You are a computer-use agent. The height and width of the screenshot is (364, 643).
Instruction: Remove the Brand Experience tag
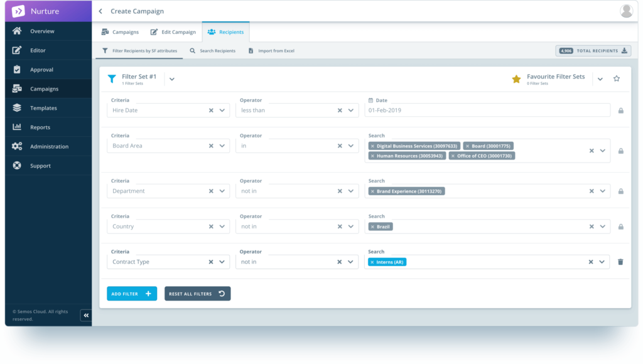point(372,191)
